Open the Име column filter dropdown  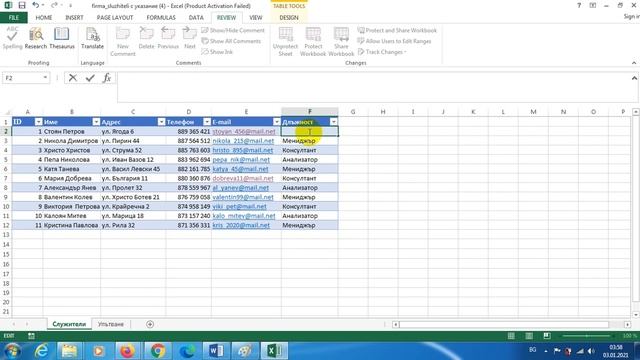click(x=96, y=122)
